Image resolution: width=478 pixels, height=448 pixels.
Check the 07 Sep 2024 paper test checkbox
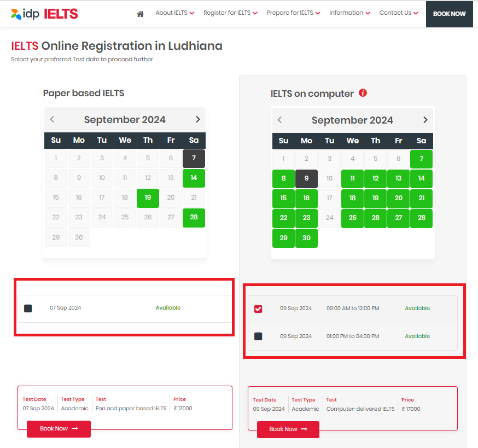click(27, 308)
